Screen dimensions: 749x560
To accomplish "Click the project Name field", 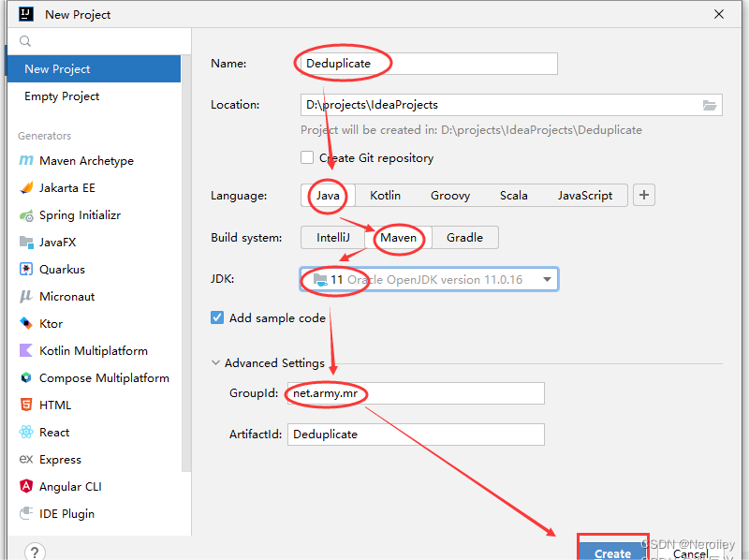I will click(429, 64).
